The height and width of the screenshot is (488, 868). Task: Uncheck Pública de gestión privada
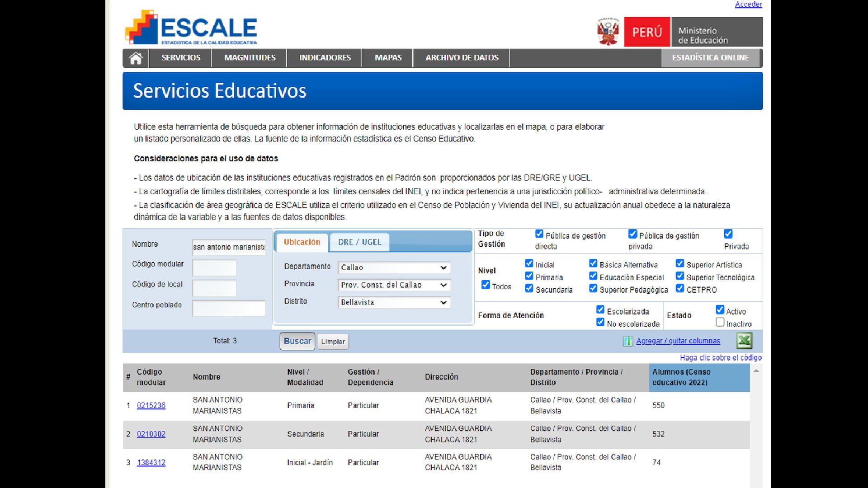coord(632,234)
